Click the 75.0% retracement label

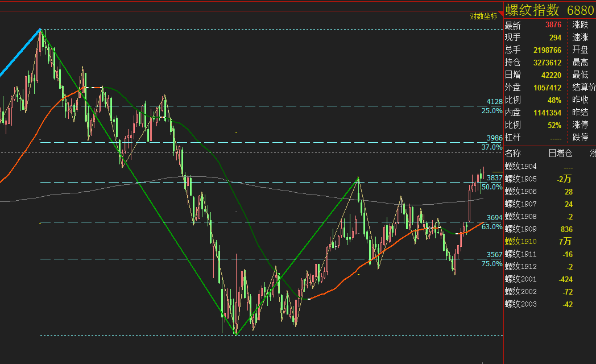[x=492, y=264]
